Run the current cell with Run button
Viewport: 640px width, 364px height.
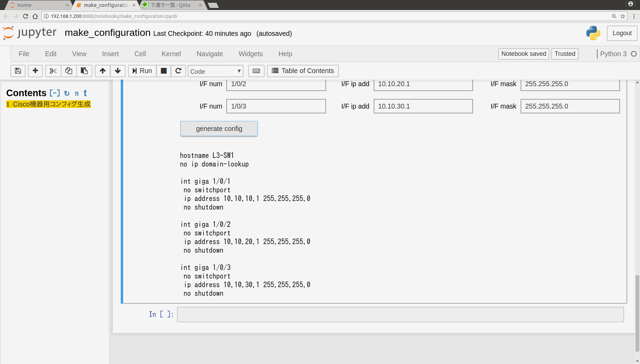pyautogui.click(x=142, y=71)
